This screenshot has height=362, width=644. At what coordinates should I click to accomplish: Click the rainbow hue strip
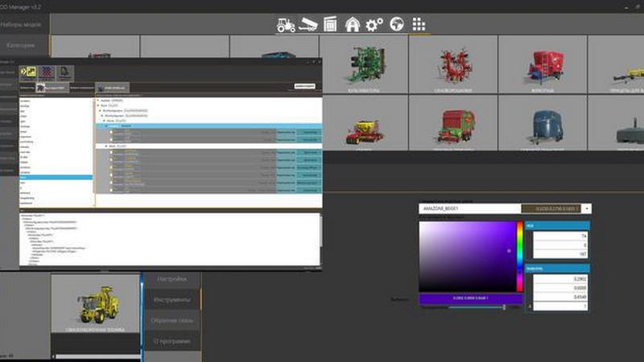point(520,257)
